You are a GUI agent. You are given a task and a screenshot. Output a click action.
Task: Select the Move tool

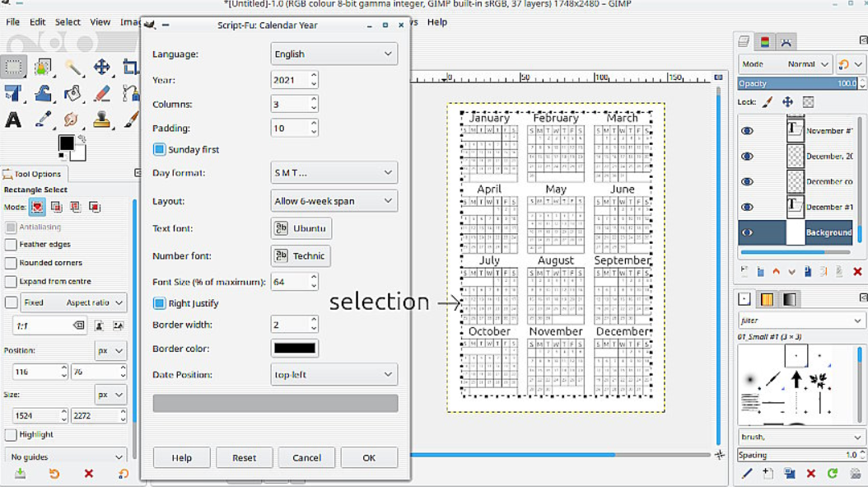coord(102,67)
